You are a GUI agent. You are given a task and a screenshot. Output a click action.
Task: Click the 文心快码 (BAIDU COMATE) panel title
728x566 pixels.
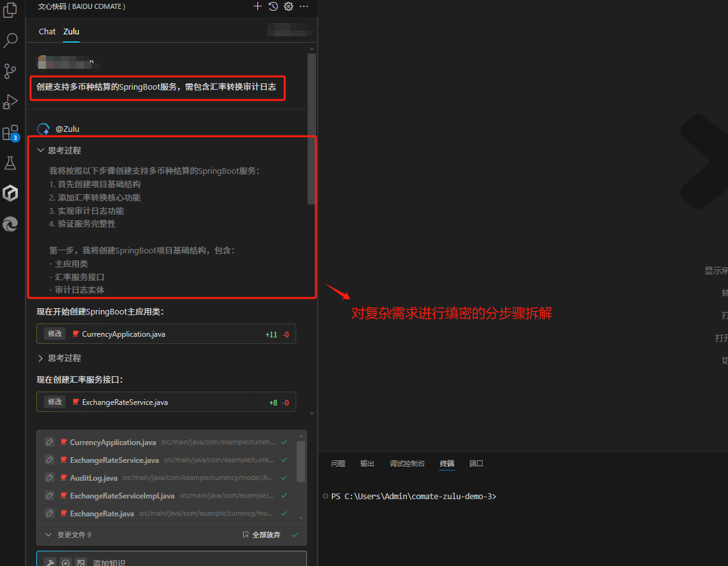coord(82,6)
